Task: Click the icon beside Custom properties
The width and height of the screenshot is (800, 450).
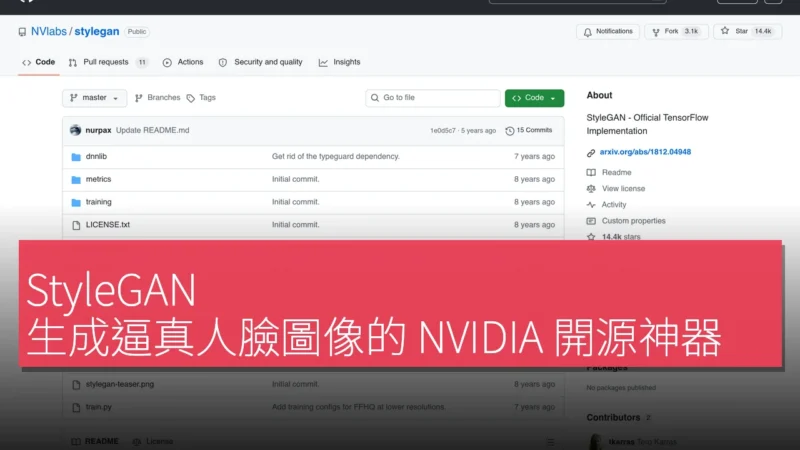Action: (591, 221)
